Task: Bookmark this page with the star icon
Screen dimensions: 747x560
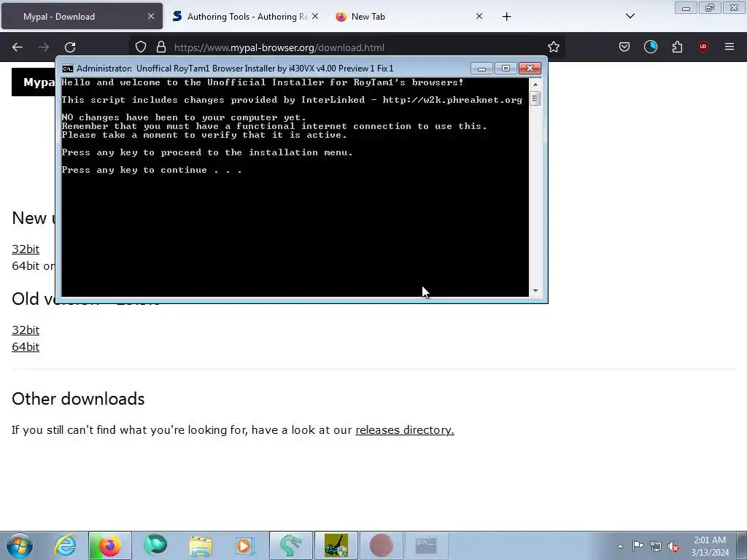Action: click(x=553, y=47)
